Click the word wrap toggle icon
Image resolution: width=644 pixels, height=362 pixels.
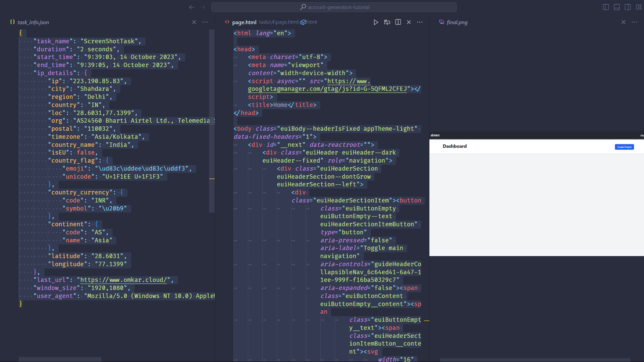tap(387, 22)
